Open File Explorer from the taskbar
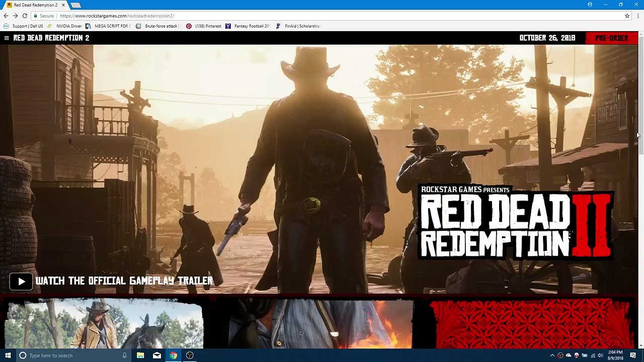This screenshot has width=644, height=362. 140,355
